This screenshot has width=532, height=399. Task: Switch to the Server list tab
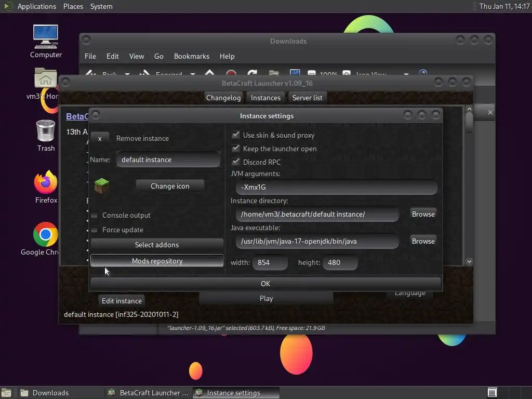pyautogui.click(x=308, y=98)
